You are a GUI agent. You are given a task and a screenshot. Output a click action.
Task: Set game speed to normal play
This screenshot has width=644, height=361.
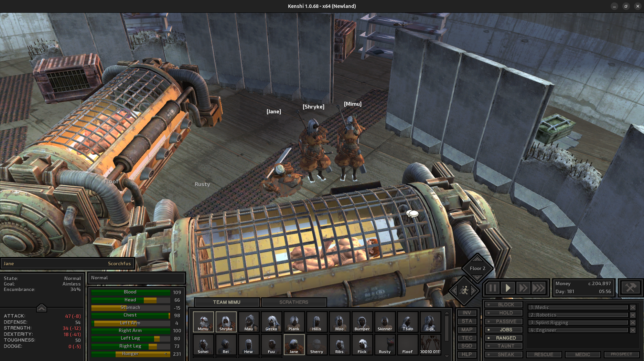click(508, 288)
